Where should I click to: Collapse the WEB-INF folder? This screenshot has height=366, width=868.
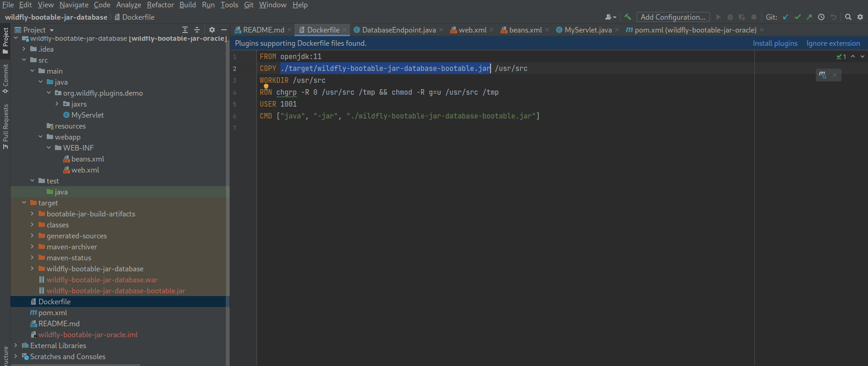(49, 148)
